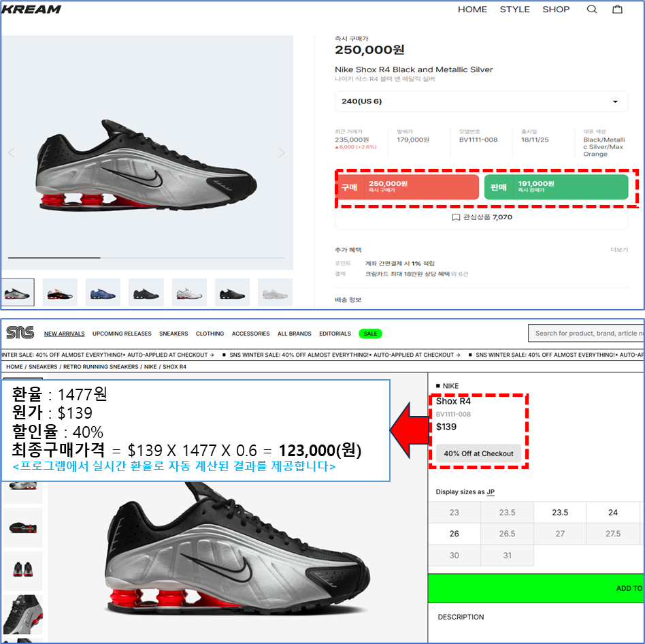Open UPCOMING RELEASES in SNS navigation
This screenshot has width=645, height=644.
(x=122, y=334)
